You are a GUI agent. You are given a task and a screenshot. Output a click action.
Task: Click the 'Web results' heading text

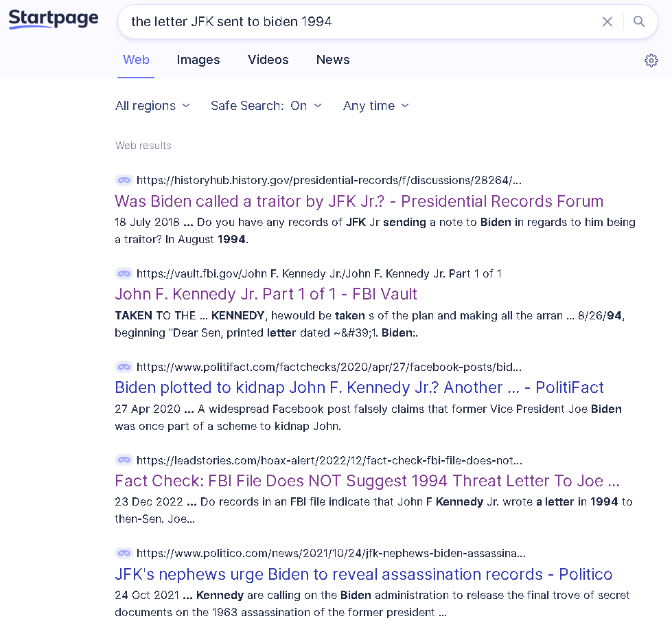click(x=143, y=146)
